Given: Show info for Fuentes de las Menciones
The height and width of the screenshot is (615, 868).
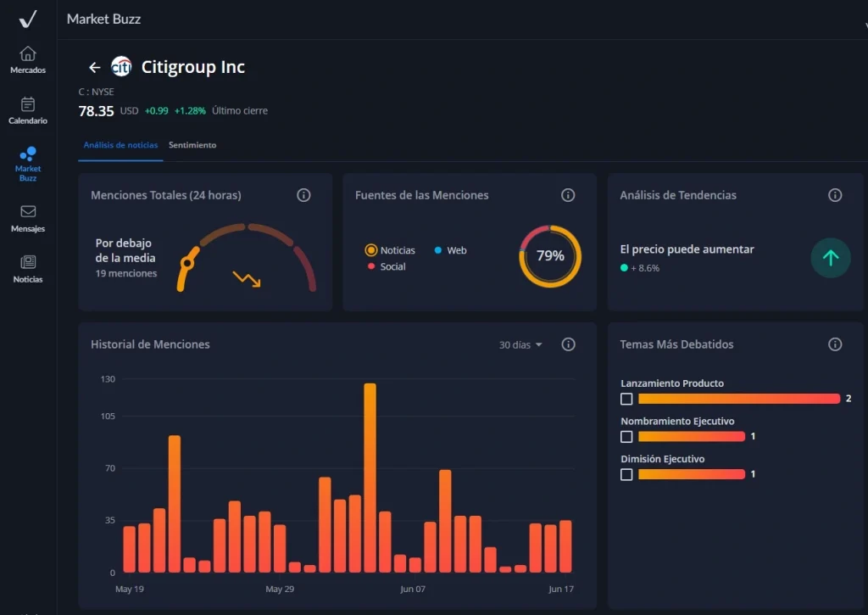Looking at the screenshot, I should click(568, 195).
